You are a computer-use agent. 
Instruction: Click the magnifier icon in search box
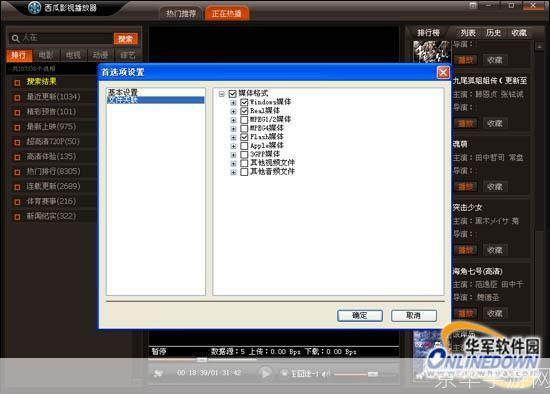click(x=15, y=38)
